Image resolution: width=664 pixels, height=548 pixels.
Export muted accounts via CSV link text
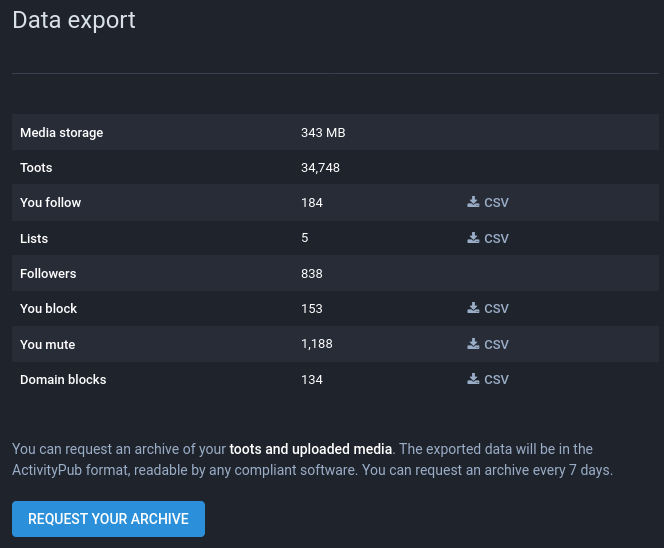496,344
